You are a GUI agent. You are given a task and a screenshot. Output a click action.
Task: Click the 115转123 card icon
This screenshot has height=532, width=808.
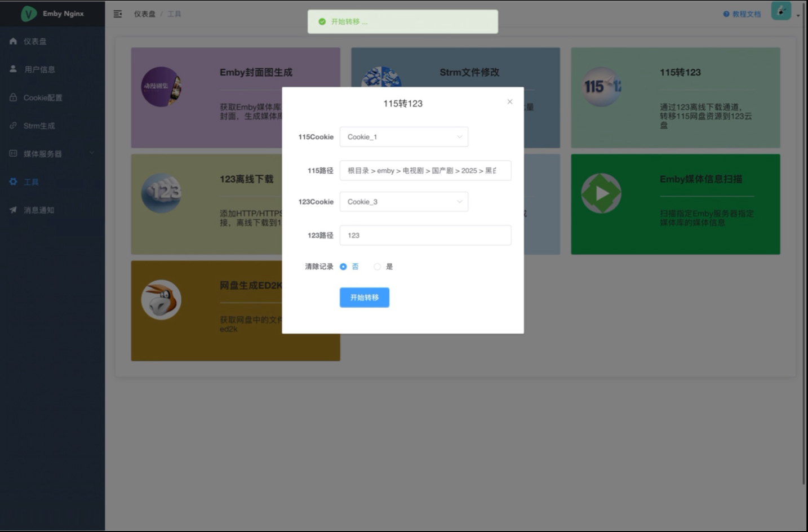(x=601, y=87)
